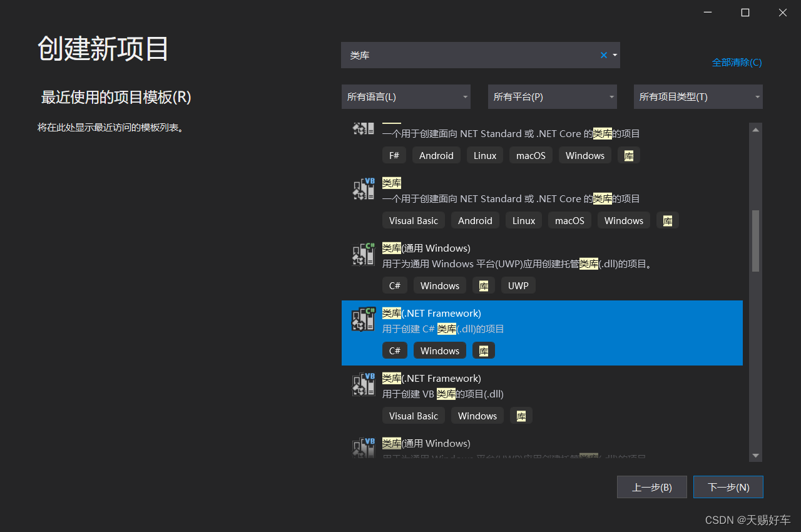This screenshot has height=532, width=801.
Task: Click the VB 类库 .NET Standard template icon
Action: (364, 189)
